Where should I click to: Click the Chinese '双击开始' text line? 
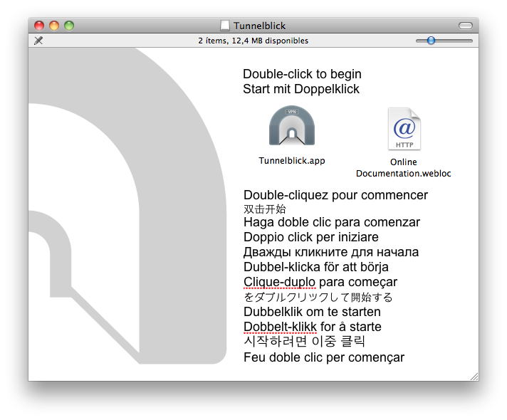click(265, 209)
